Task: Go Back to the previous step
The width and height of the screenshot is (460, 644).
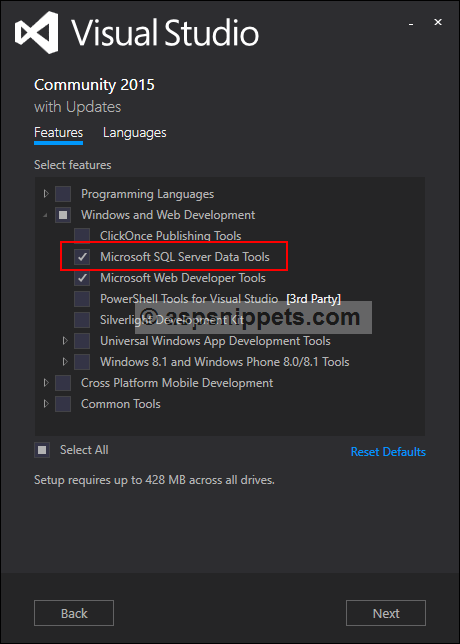Action: (74, 613)
